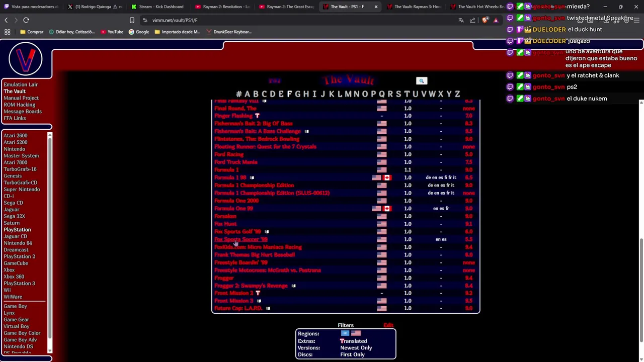Click the world region flag in Filters
This screenshot has height=362, width=644.
pos(345,333)
